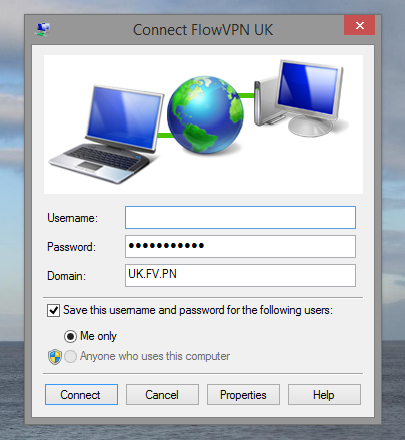Click the Connect FlowVPN UK title text
Screen dimensions: 405x440
pyautogui.click(x=203, y=30)
